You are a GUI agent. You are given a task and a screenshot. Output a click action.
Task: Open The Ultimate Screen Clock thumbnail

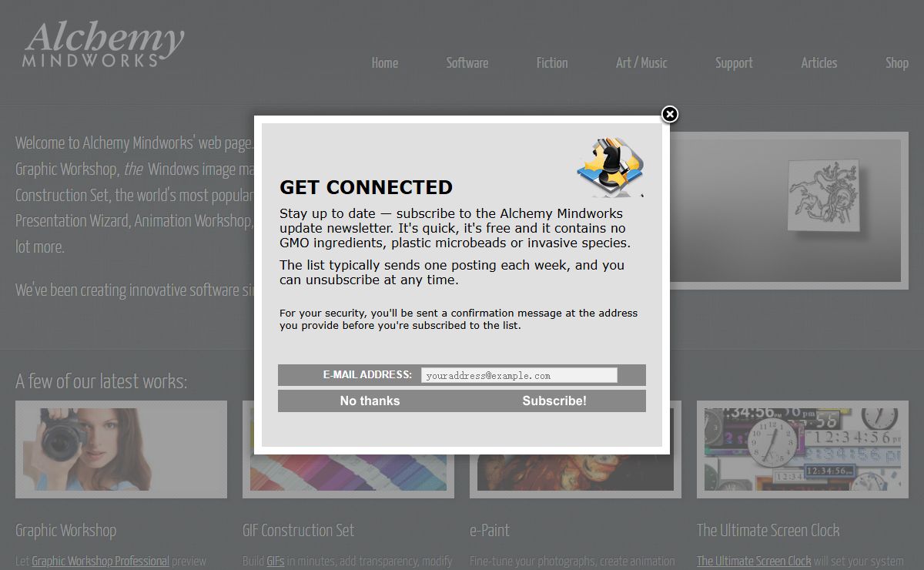click(x=802, y=449)
